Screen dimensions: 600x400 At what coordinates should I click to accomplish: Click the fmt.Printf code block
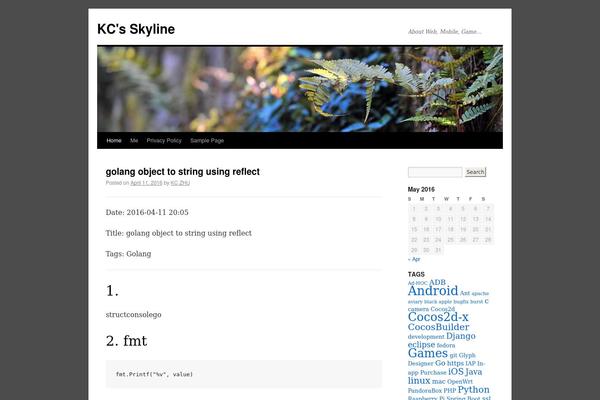click(x=244, y=374)
